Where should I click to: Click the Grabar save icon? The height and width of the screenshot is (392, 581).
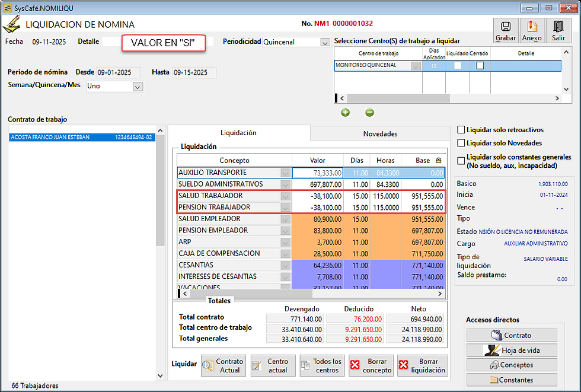(x=506, y=30)
